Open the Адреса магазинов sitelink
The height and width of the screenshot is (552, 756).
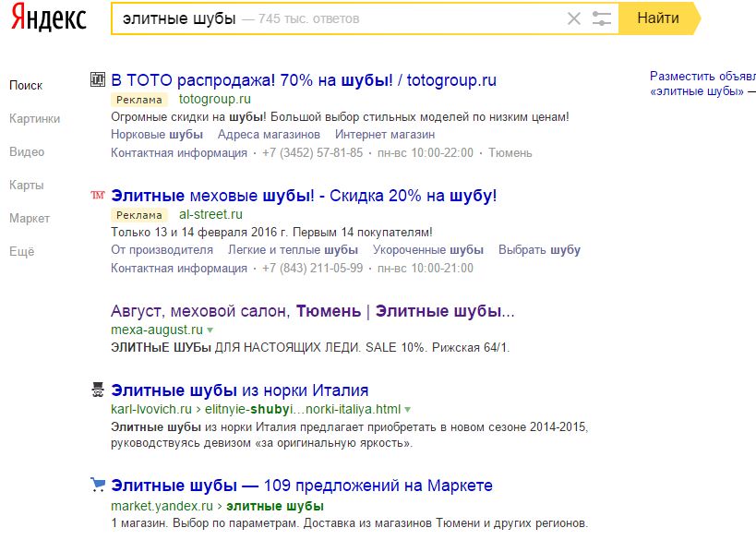coord(269,135)
